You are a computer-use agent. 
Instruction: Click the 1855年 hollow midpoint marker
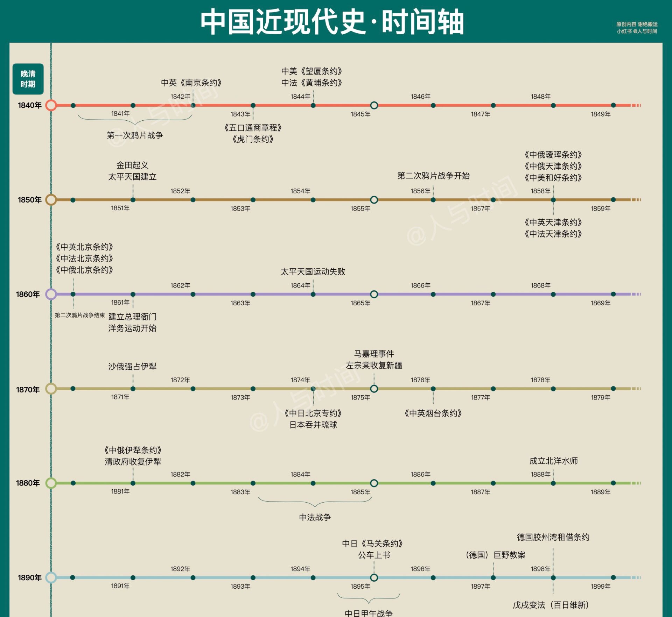[374, 200]
